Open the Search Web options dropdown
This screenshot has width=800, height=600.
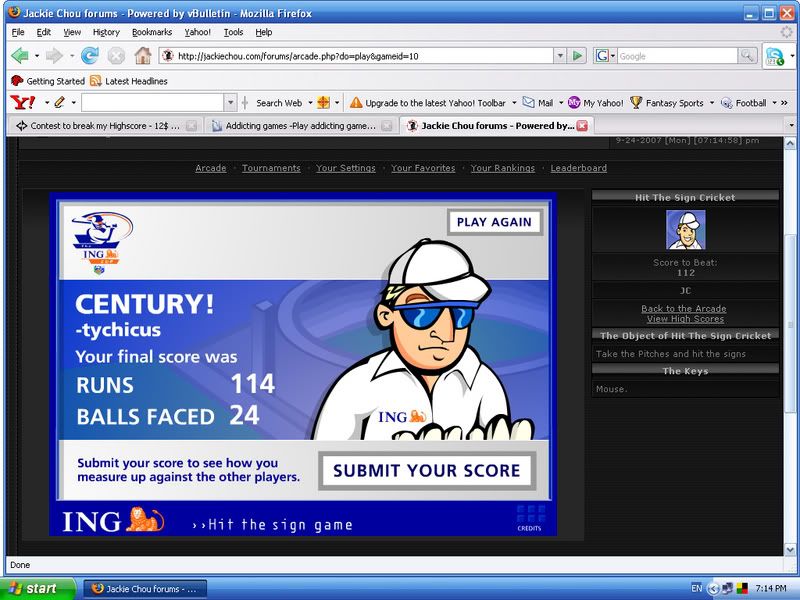(x=310, y=103)
